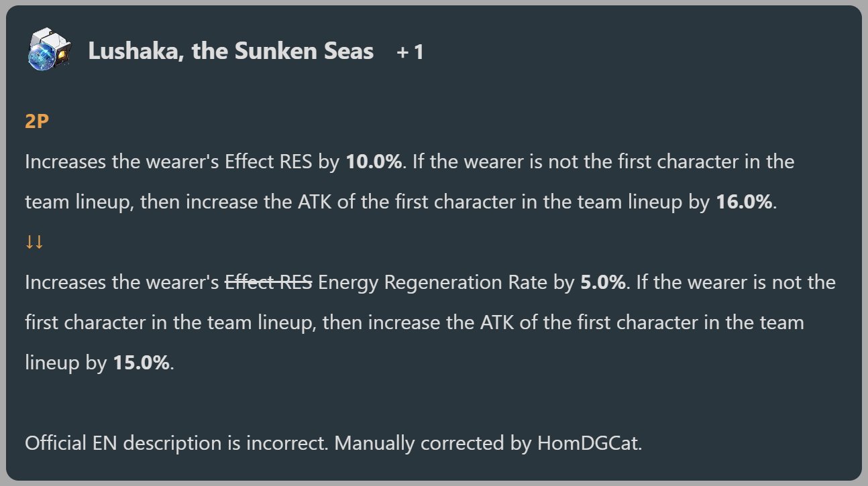Select the orange 2P set label
868x486 pixels.
point(38,122)
